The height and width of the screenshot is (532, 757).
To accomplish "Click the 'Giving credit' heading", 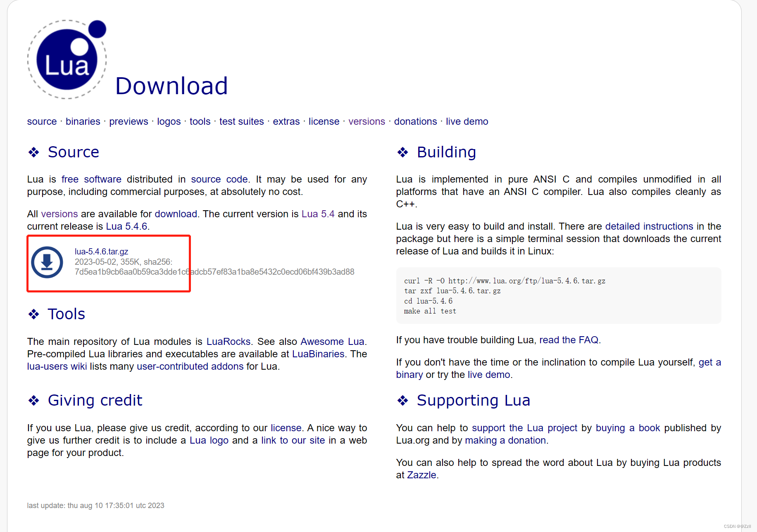I will [95, 400].
